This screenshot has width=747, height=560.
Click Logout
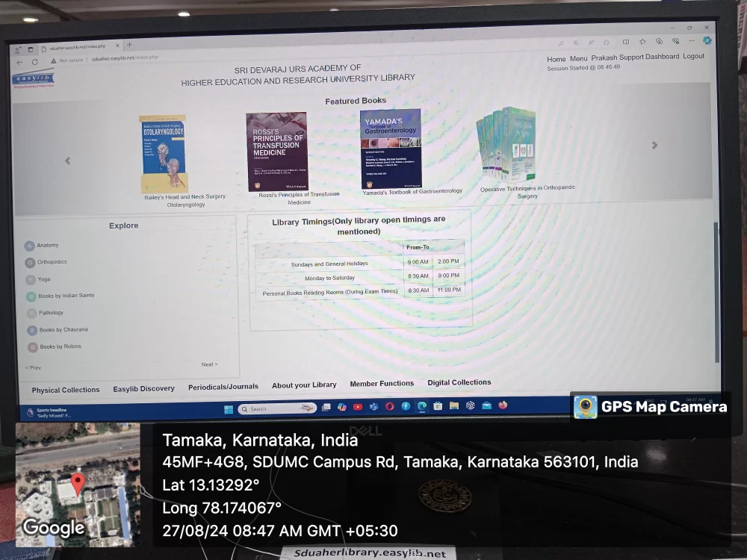(693, 56)
